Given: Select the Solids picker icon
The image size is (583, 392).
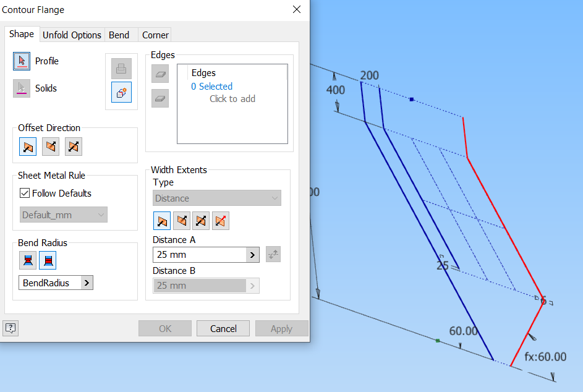Looking at the screenshot, I should 22,88.
